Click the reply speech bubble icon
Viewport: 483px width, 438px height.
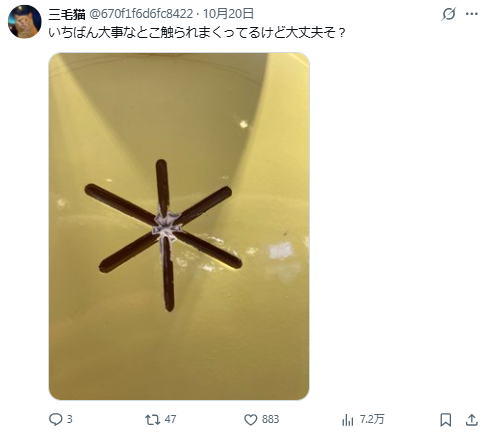coord(55,420)
